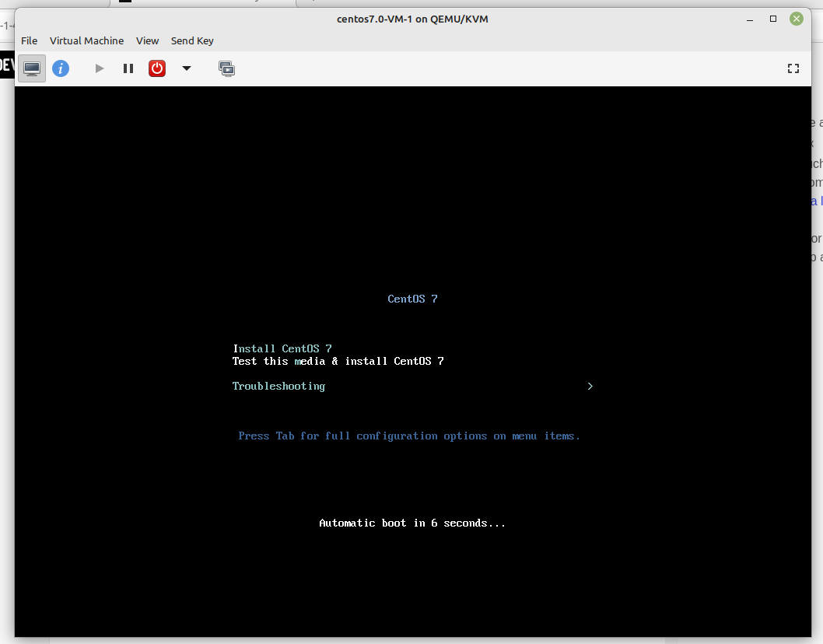The image size is (823, 644).
Task: Expand the shutdown options dropdown arrow
Action: (187, 68)
